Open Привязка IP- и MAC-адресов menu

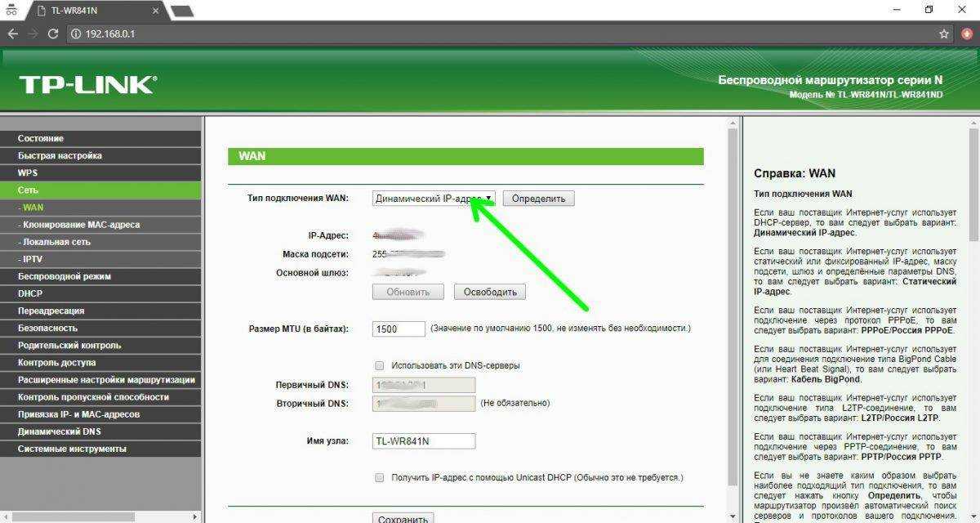[x=100, y=414]
